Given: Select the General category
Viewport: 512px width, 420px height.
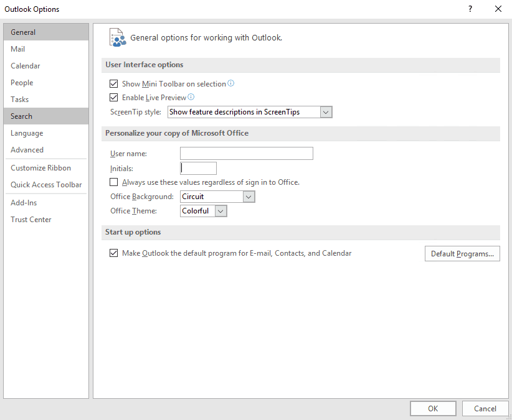Looking at the screenshot, I should pos(46,32).
